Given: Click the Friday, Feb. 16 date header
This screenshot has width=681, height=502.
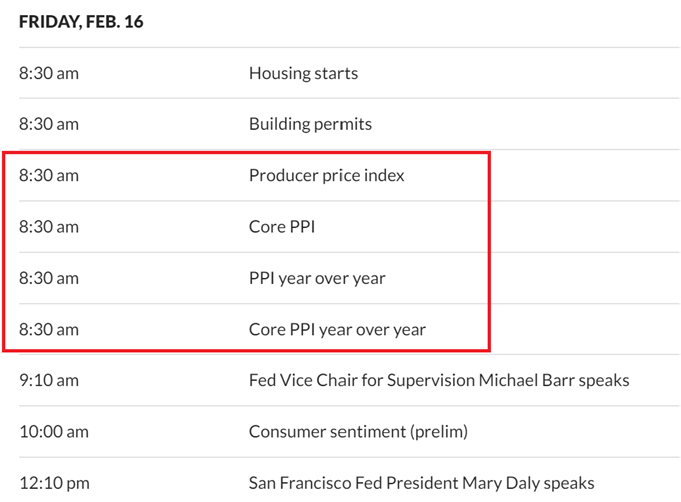Looking at the screenshot, I should point(81,21).
